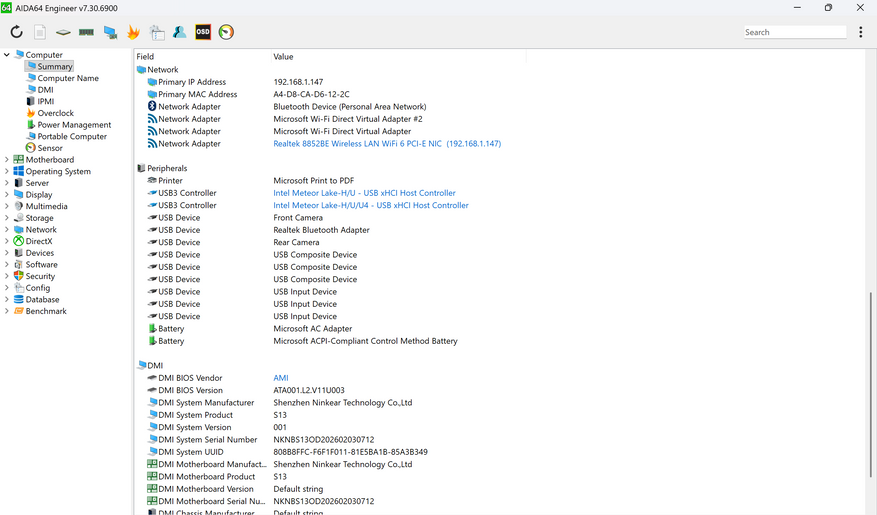Click the Refresh toolbar icon
The height and width of the screenshot is (515, 877).
[16, 32]
